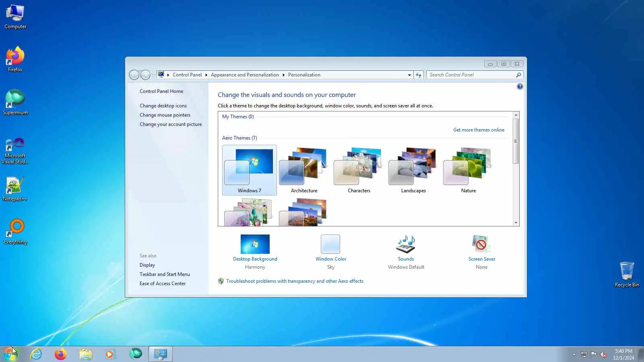Click the Show desktop button
The height and width of the screenshot is (362, 644).
click(x=641, y=354)
